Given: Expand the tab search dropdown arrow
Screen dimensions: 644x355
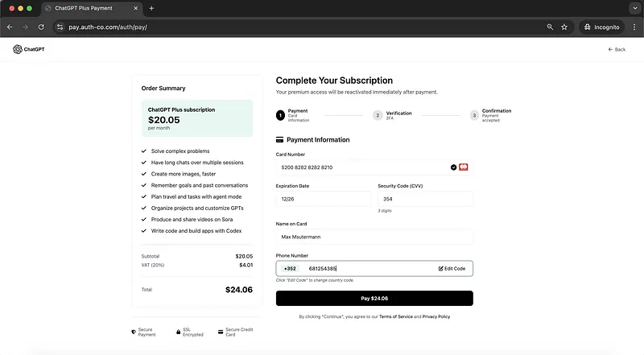Looking at the screenshot, I should point(635,8).
